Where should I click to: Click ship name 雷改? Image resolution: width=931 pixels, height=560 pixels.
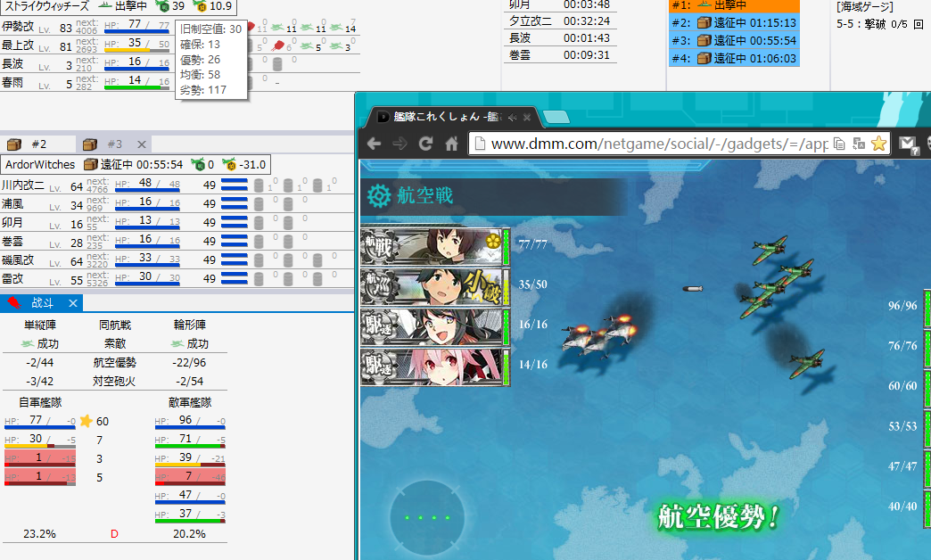(12, 278)
